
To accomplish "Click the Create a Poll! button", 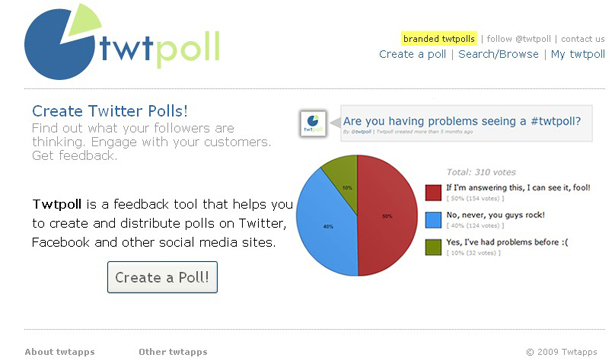I will (162, 277).
